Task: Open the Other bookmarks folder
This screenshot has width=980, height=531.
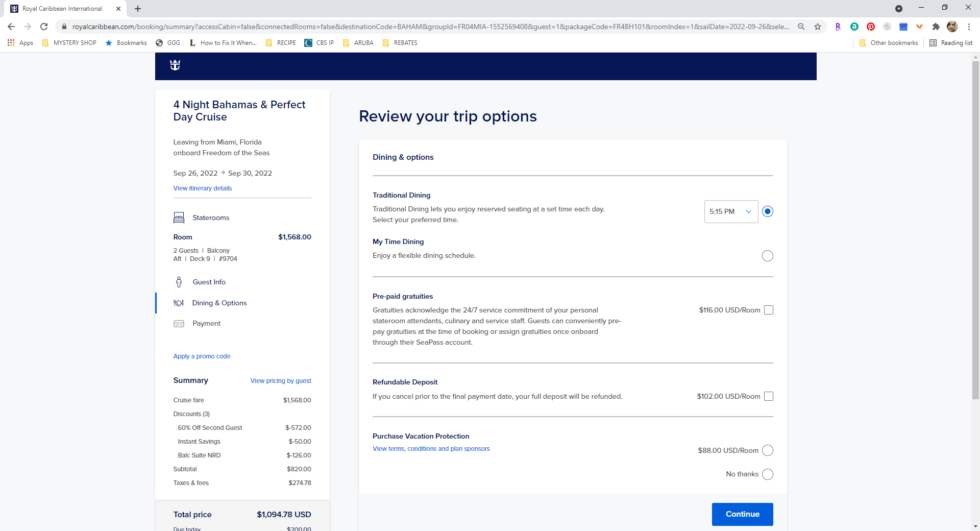Action: pyautogui.click(x=889, y=43)
